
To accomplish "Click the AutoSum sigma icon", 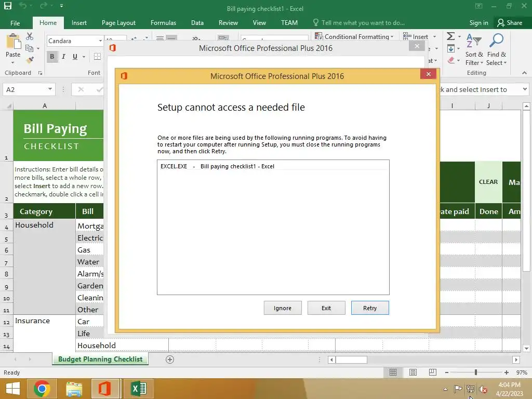I will pos(450,36).
